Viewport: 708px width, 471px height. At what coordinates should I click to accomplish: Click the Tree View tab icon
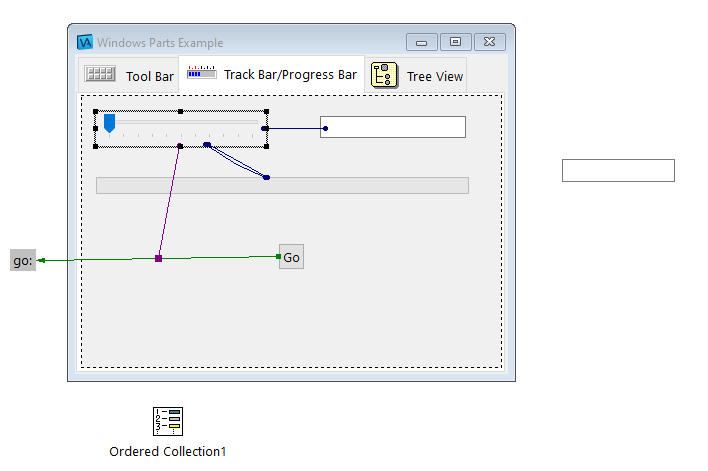(384, 75)
